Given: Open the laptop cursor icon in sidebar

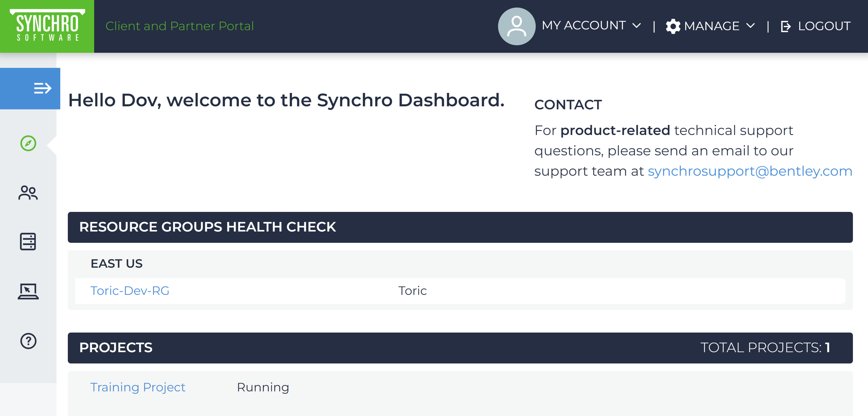Looking at the screenshot, I should click(x=28, y=291).
